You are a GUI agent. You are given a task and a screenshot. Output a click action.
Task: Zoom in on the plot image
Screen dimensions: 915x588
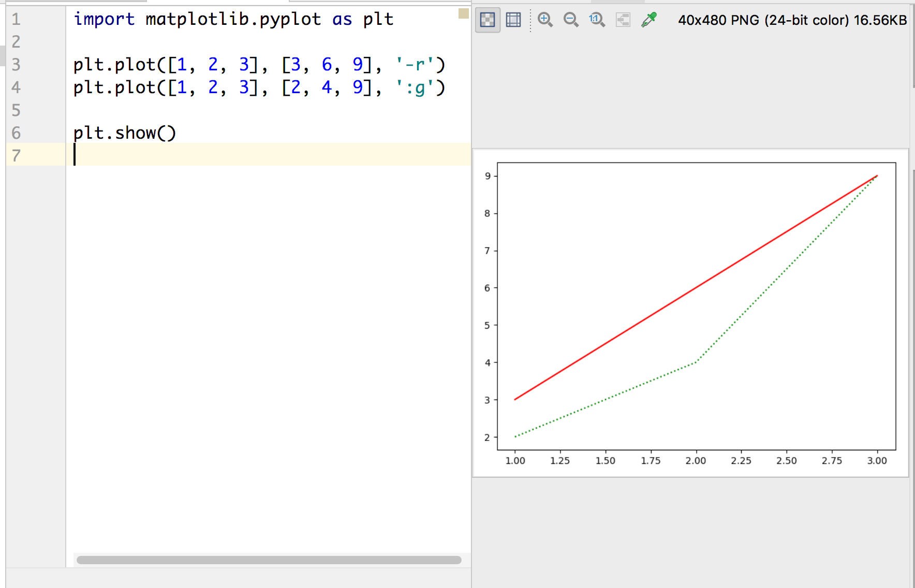[545, 20]
